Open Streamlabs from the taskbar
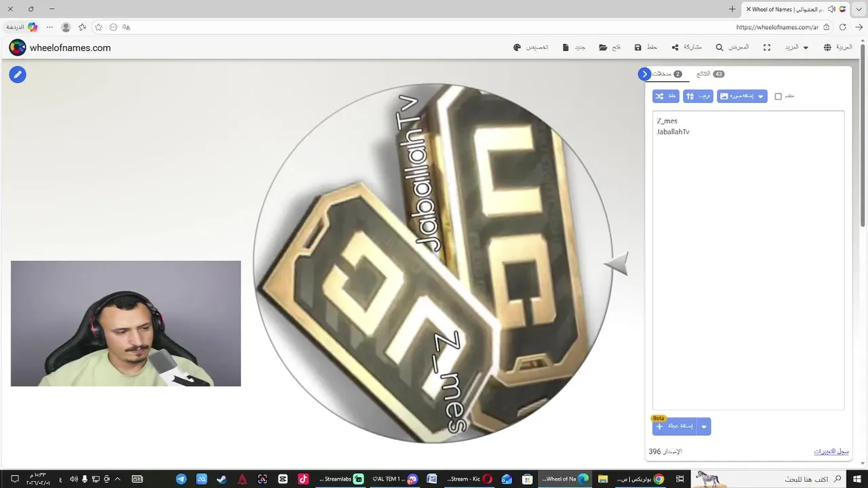Viewport: 868px width, 488px height. point(342,479)
